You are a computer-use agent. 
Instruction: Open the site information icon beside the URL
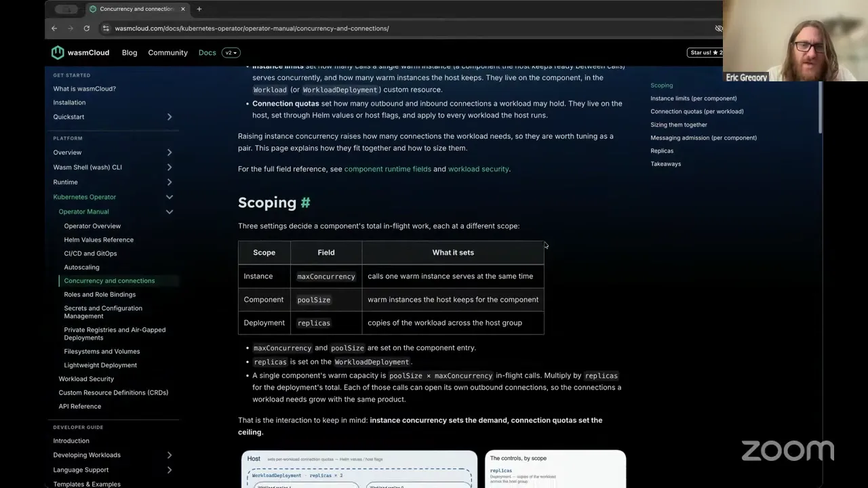tap(105, 28)
